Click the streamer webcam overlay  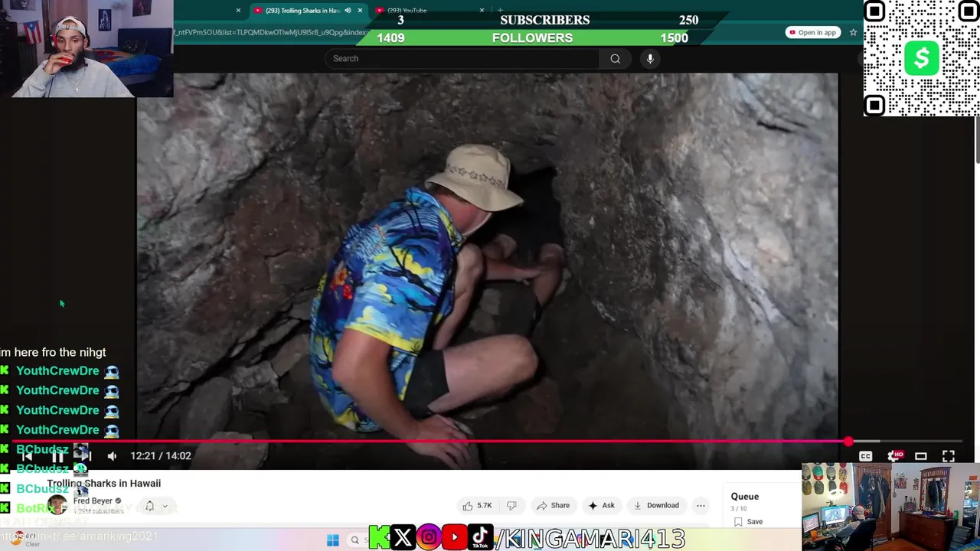point(87,49)
